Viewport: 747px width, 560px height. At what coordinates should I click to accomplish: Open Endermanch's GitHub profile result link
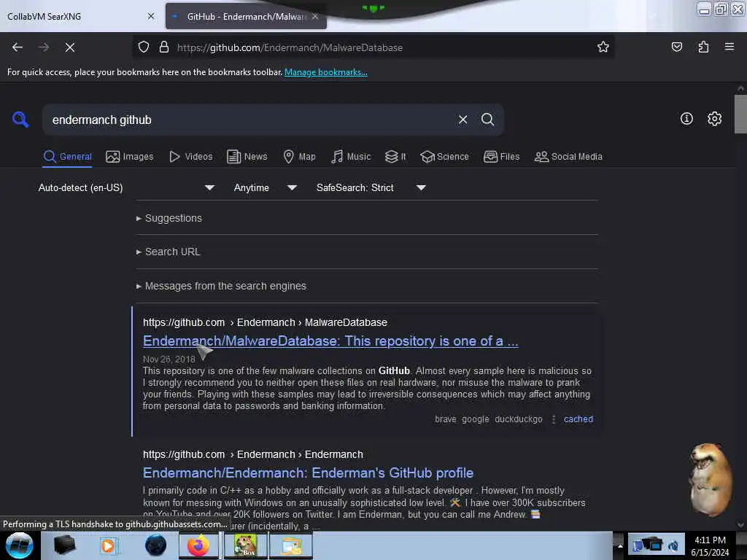(309, 472)
